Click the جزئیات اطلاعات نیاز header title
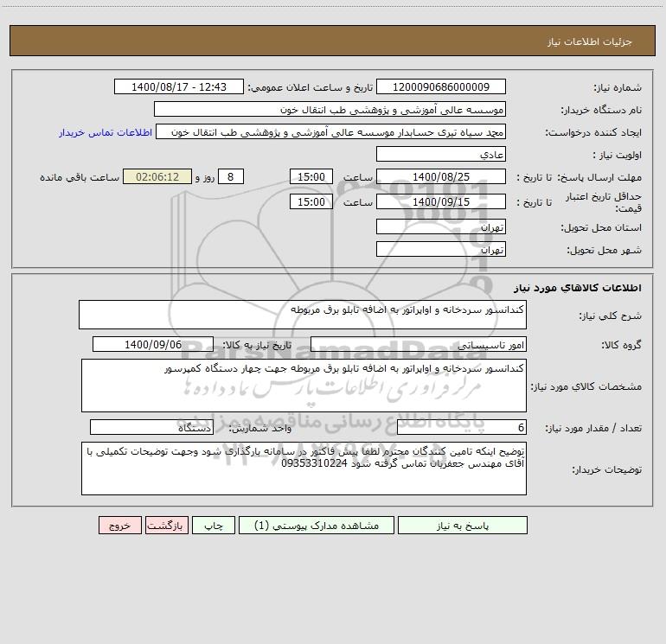The width and height of the screenshot is (666, 644). tap(590, 41)
